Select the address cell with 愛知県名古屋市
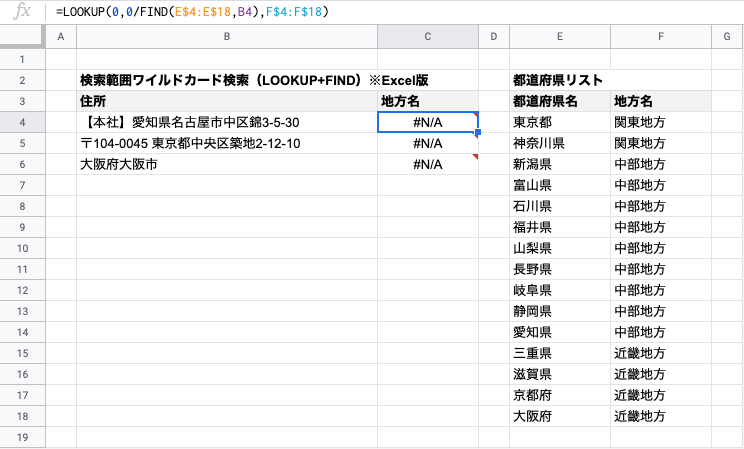744x449 pixels. pos(227,122)
